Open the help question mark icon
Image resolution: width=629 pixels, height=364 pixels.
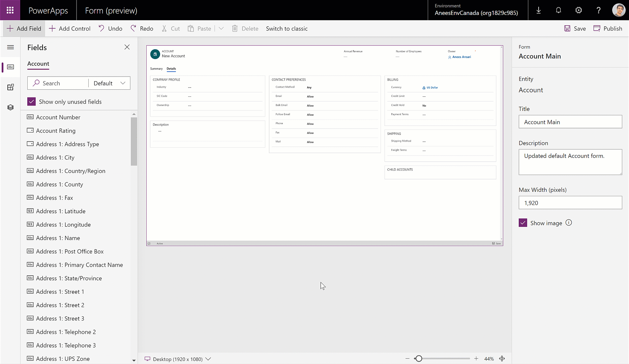click(x=599, y=10)
